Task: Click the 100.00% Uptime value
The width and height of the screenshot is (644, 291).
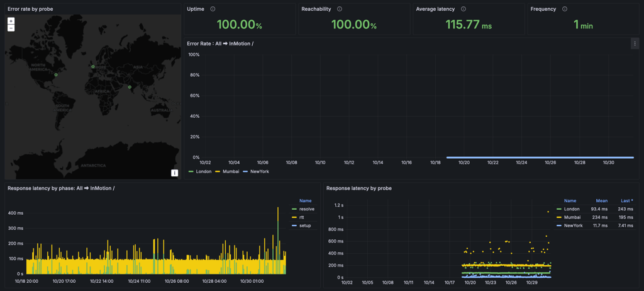Action: (x=240, y=25)
